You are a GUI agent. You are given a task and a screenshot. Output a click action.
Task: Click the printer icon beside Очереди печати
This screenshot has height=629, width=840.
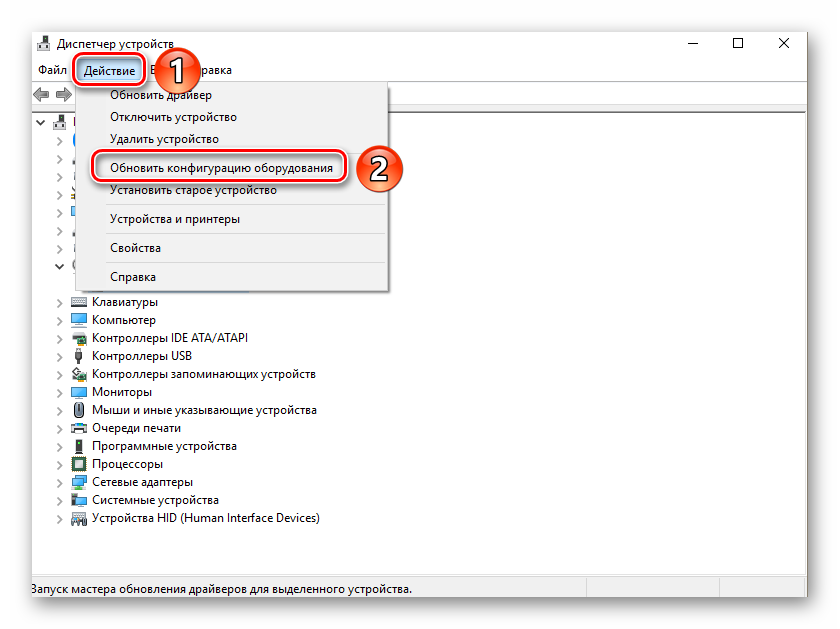79,428
